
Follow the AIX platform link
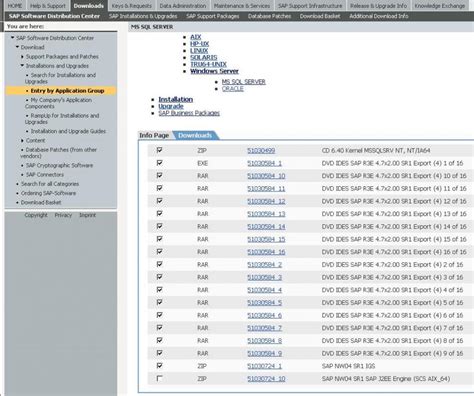tap(196, 37)
